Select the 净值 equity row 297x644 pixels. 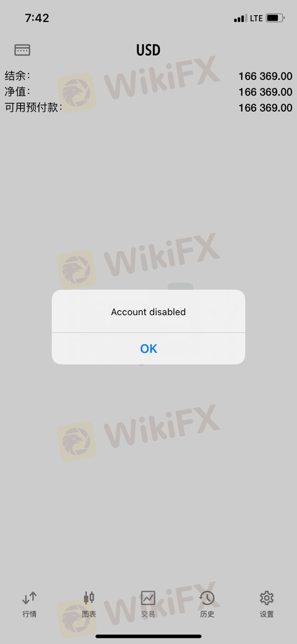coord(148,92)
